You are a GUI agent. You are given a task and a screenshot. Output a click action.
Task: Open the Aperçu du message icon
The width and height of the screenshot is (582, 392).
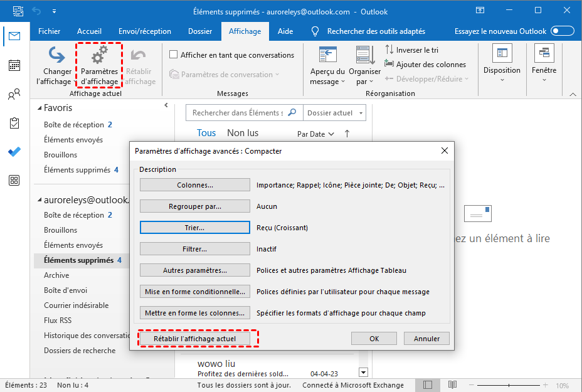click(328, 56)
